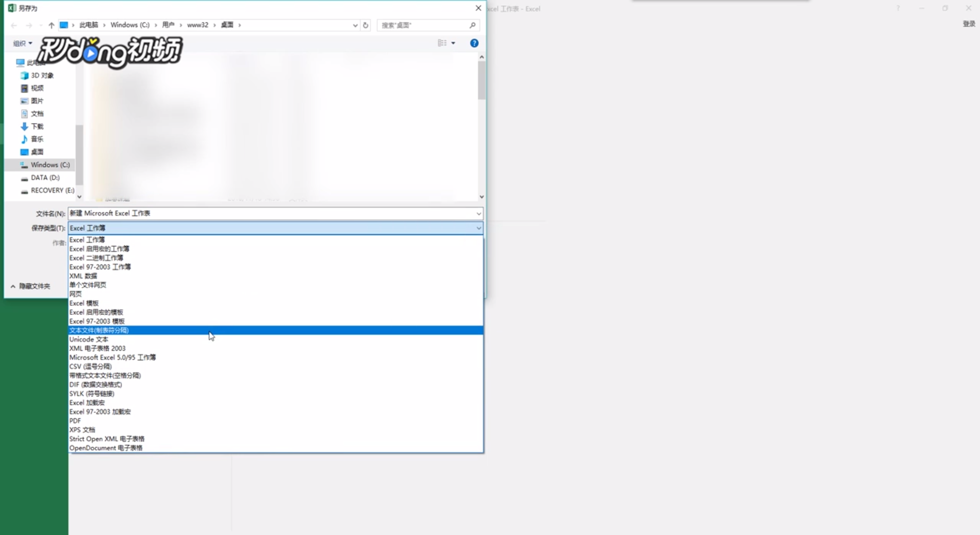The image size is (980, 535).
Task: Choose 网页 file type
Action: 276,294
